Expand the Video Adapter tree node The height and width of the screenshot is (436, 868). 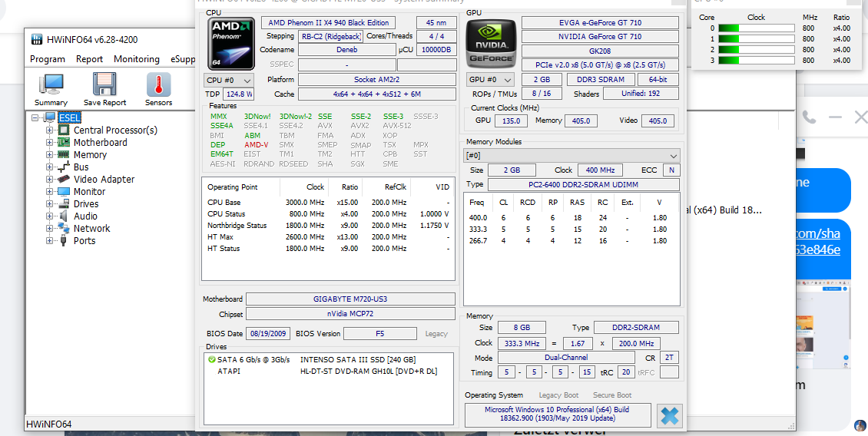pyautogui.click(x=50, y=179)
